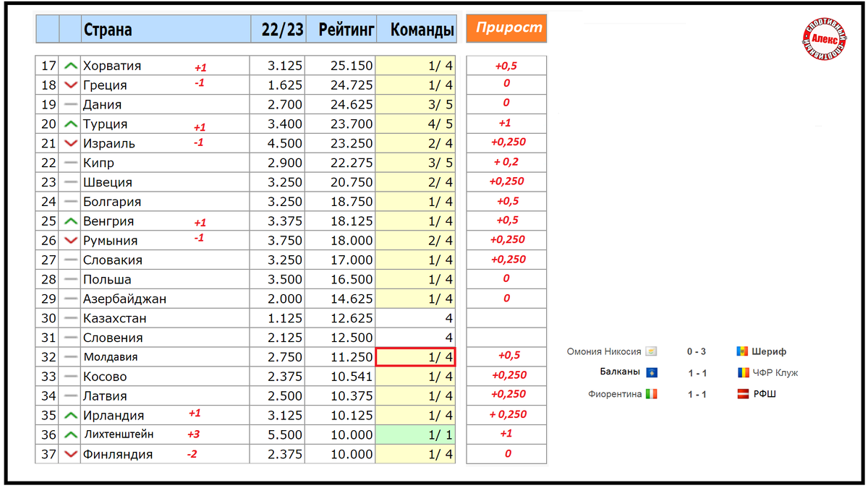Screen dimensions: 868x488
Task: Click the Kosovo flag next to Балканы
Action: [x=651, y=373]
